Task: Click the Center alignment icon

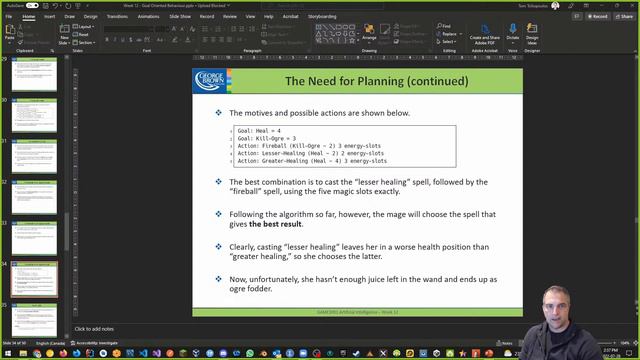Action: (213, 40)
